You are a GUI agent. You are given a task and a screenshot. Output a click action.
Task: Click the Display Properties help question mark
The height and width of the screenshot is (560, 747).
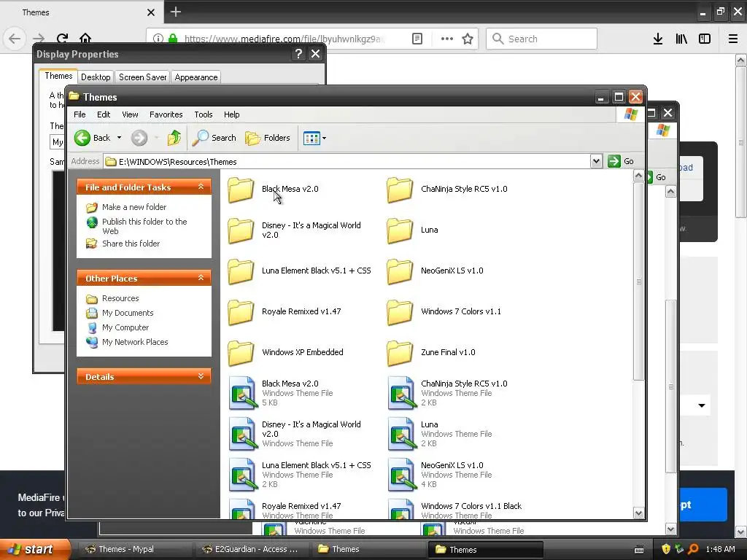click(x=298, y=54)
